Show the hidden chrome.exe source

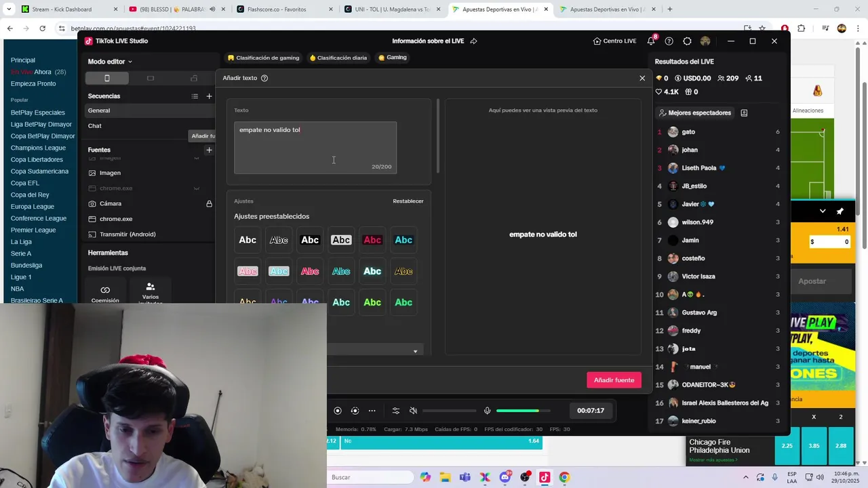click(x=197, y=188)
